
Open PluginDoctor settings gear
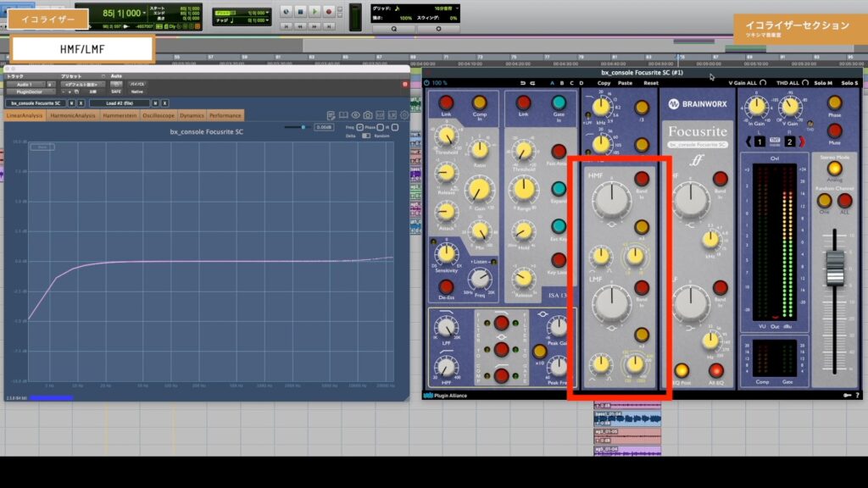[404, 115]
